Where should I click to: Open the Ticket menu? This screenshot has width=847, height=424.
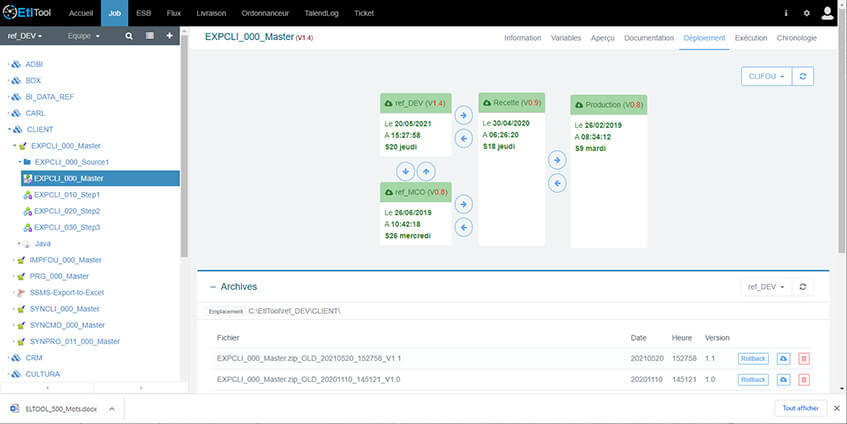coord(364,13)
